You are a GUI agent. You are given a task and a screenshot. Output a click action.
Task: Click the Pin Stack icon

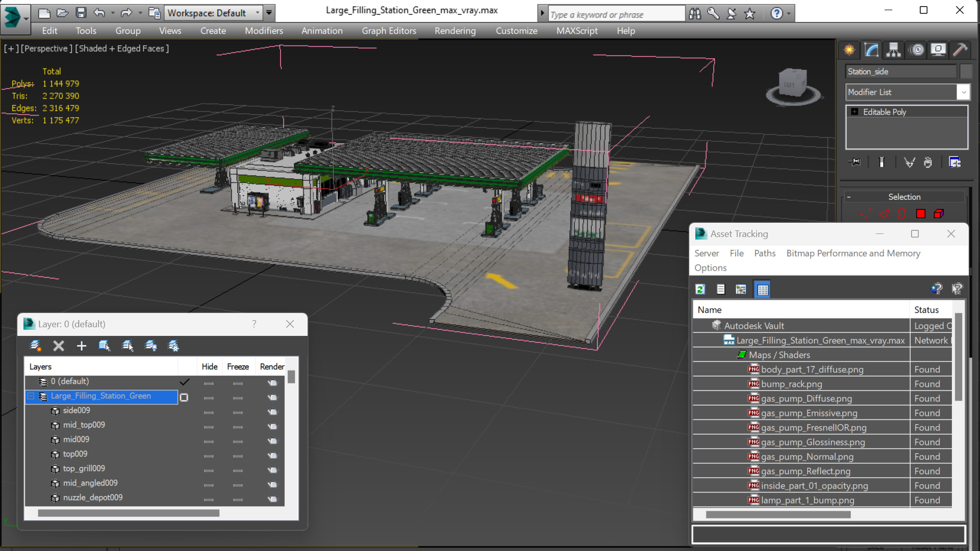coord(855,162)
